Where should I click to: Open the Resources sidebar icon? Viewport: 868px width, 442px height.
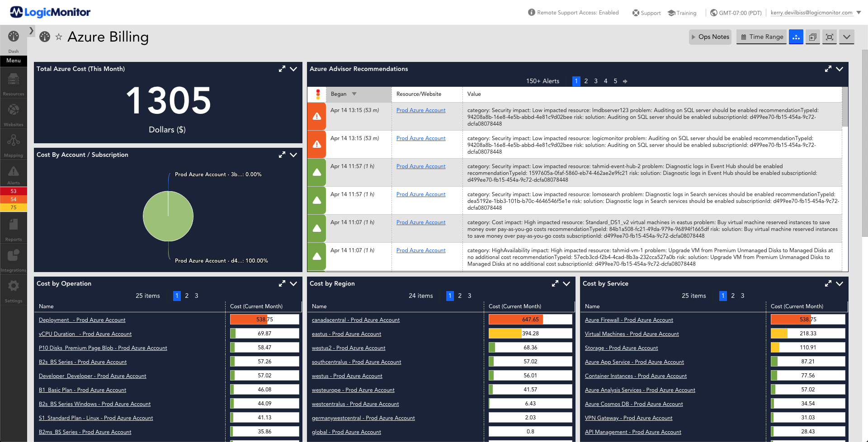click(x=14, y=83)
